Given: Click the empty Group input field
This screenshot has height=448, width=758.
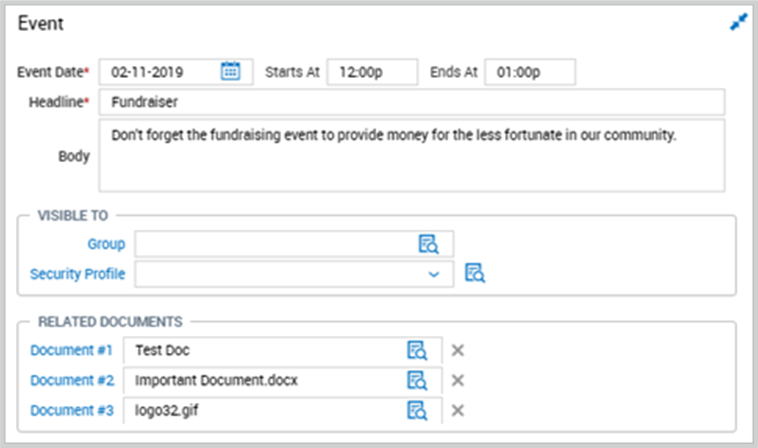Looking at the screenshot, I should pyautogui.click(x=294, y=244).
